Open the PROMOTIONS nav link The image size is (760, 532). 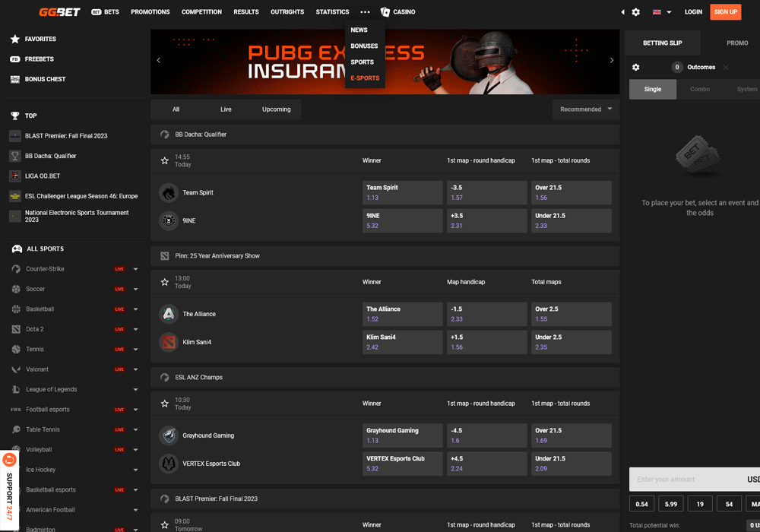point(150,12)
